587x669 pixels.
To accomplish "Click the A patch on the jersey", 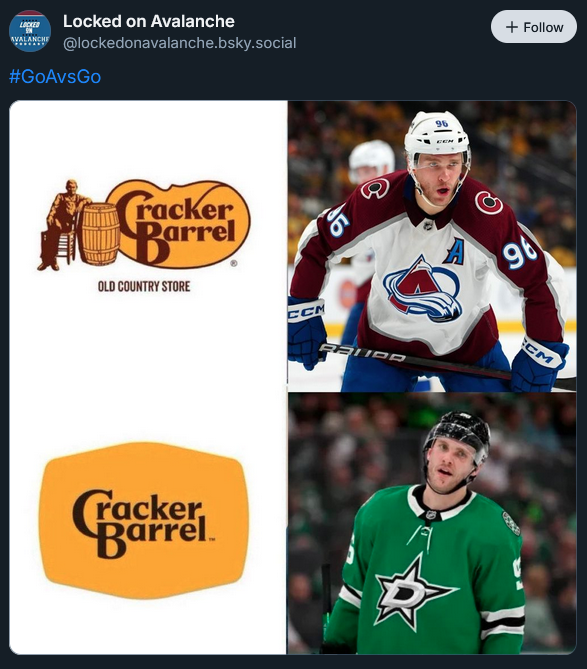I will pos(454,251).
